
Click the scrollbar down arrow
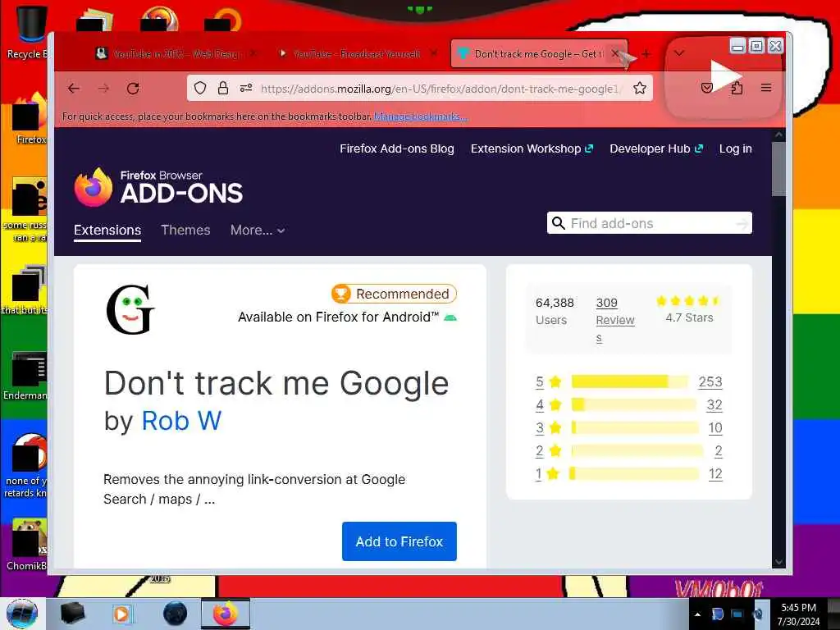[x=779, y=562]
